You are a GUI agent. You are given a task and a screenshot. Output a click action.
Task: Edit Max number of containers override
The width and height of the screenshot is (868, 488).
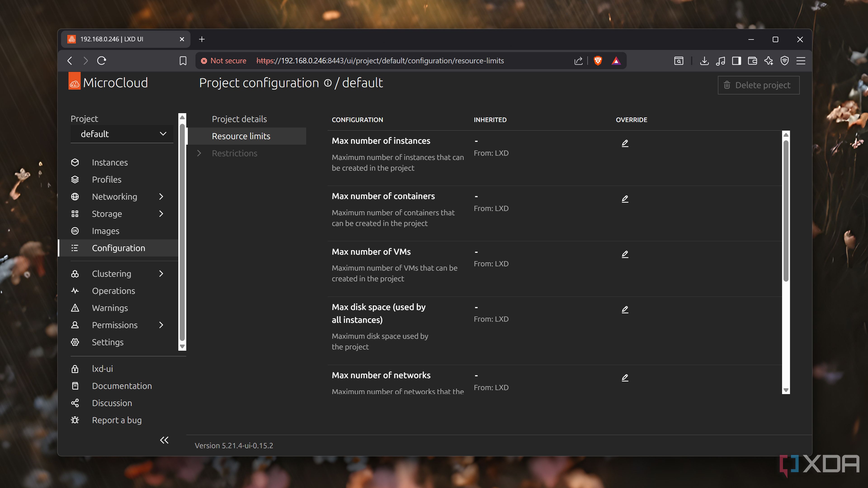625,199
